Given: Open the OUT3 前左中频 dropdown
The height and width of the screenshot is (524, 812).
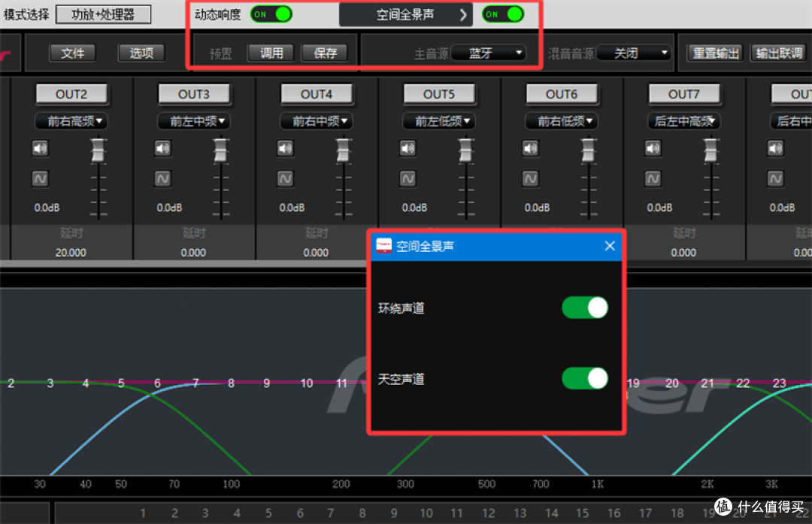Looking at the screenshot, I should 194,121.
